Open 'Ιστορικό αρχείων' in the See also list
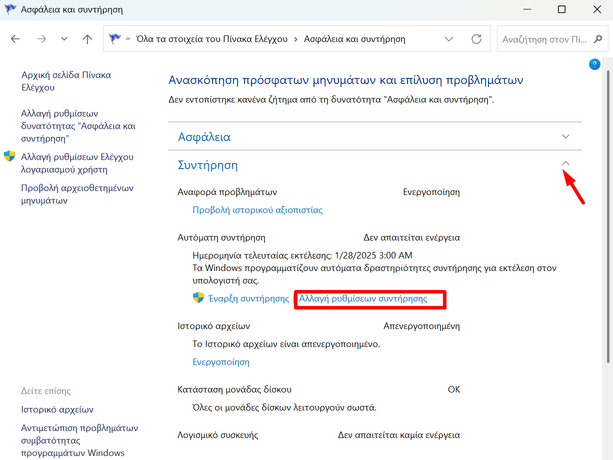This screenshot has width=613, height=460. click(57, 410)
